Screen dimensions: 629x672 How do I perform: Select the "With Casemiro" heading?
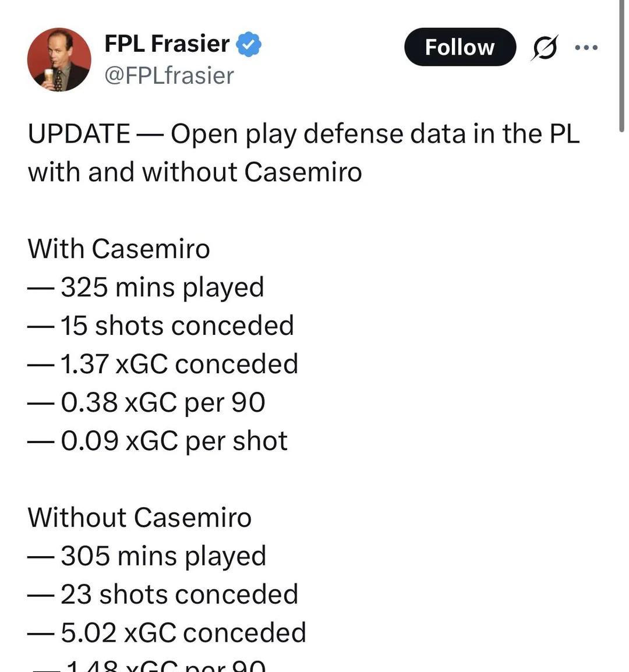(119, 249)
